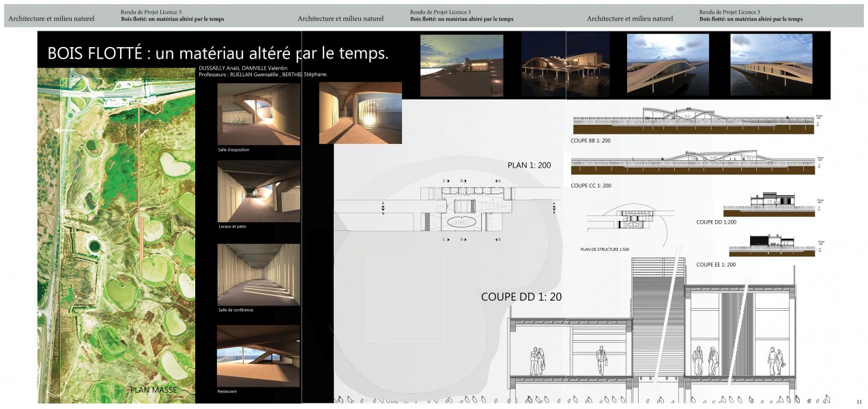Click the COUPE CC 1: 200 label
Viewport: 868px width, 409px height.
coord(591,185)
